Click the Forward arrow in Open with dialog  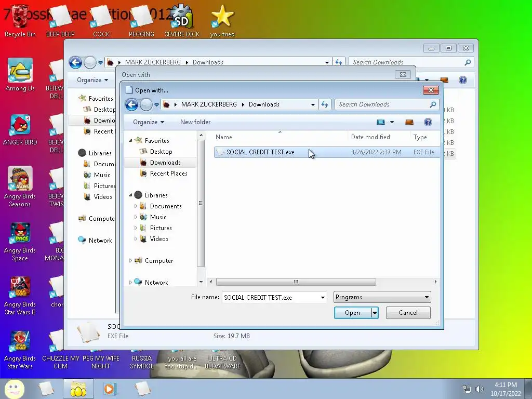[x=146, y=104]
